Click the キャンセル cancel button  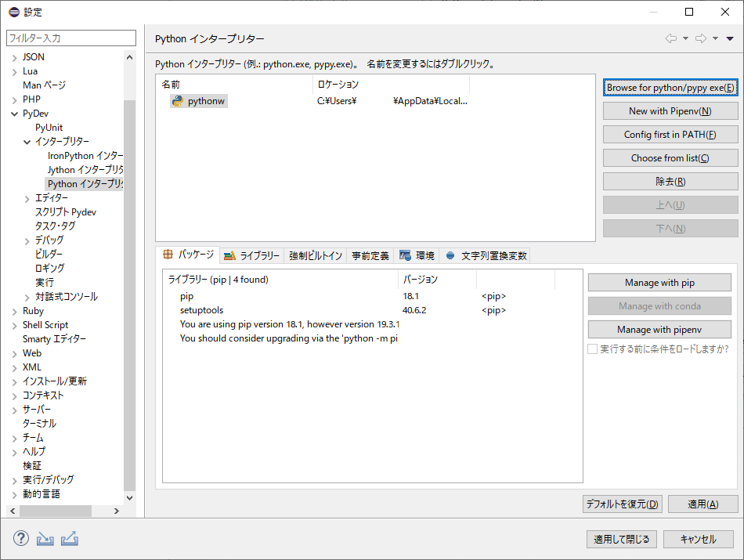point(699,539)
